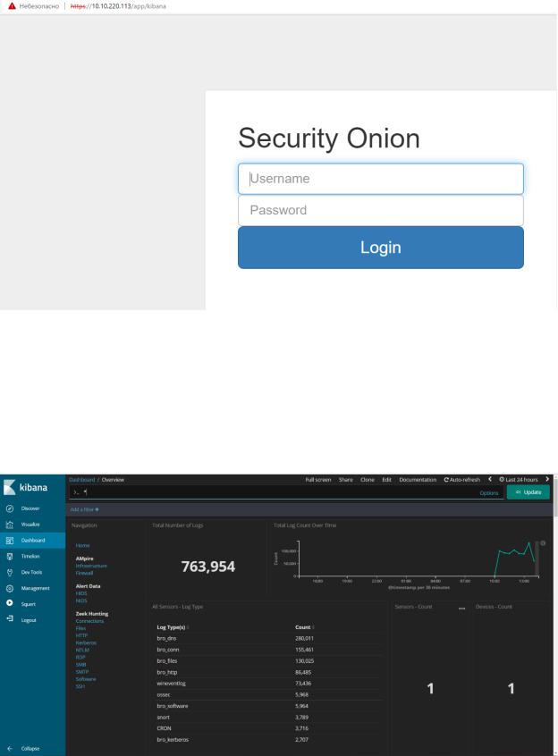Open Zeek Hunting NTLM link
This screenshot has width=558, height=756.
pos(82,650)
